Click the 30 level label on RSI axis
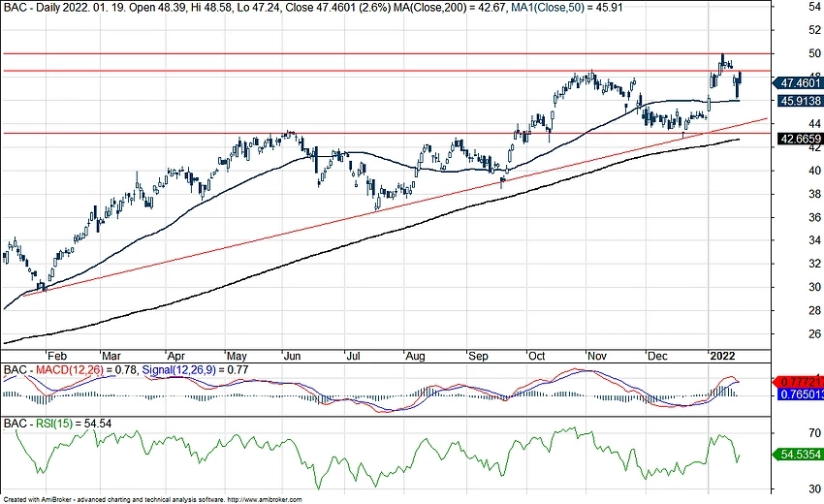Viewport: 824px width, 504px height. pos(814,489)
